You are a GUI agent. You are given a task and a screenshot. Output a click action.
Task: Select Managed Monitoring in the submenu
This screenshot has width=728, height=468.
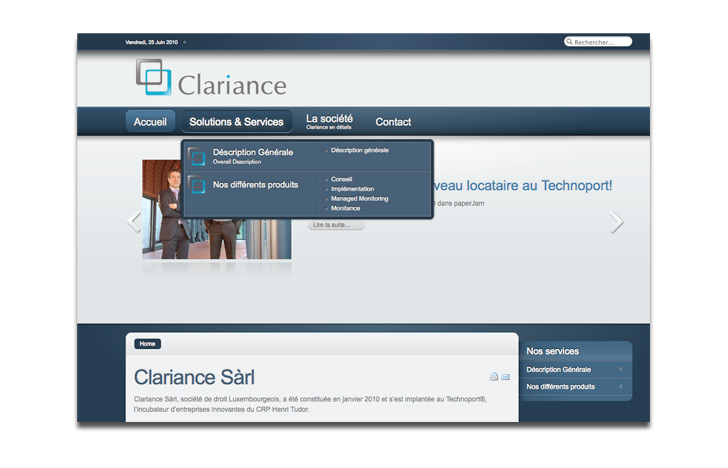click(359, 198)
